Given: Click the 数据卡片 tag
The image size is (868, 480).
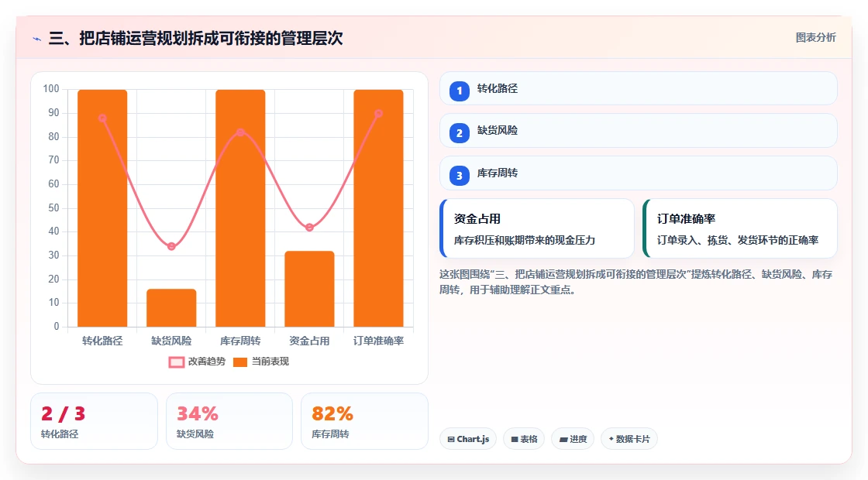Looking at the screenshot, I should (x=629, y=439).
